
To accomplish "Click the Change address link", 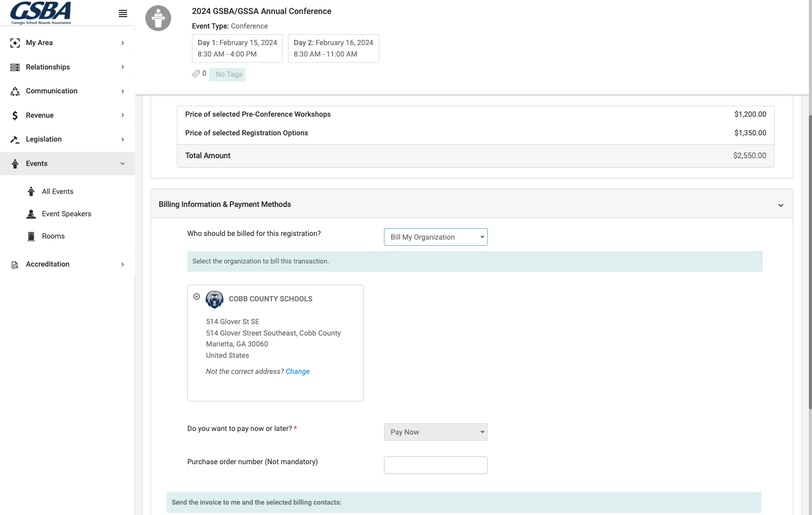I will pyautogui.click(x=298, y=371).
